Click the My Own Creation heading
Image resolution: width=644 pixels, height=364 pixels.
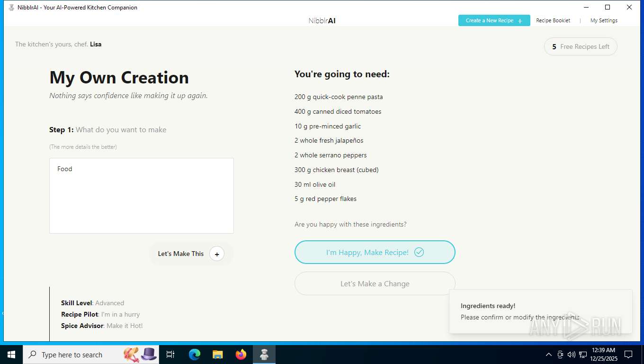pyautogui.click(x=119, y=77)
